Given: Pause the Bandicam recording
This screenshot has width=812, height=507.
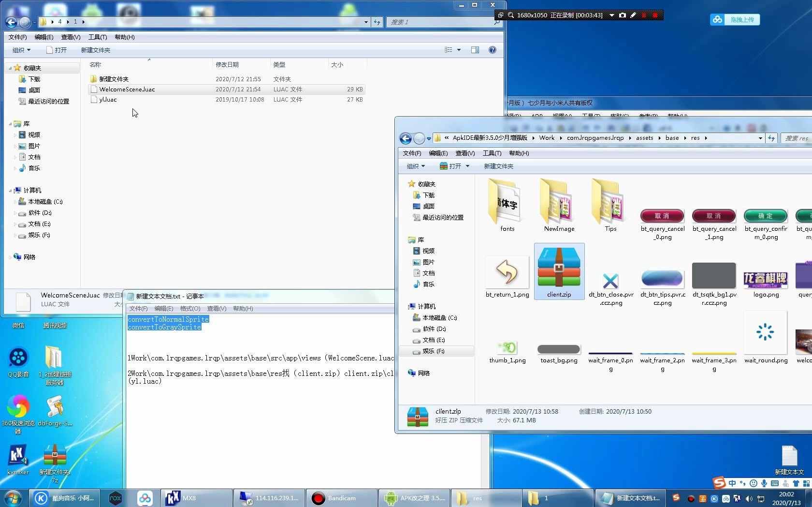Looking at the screenshot, I should (x=644, y=15).
